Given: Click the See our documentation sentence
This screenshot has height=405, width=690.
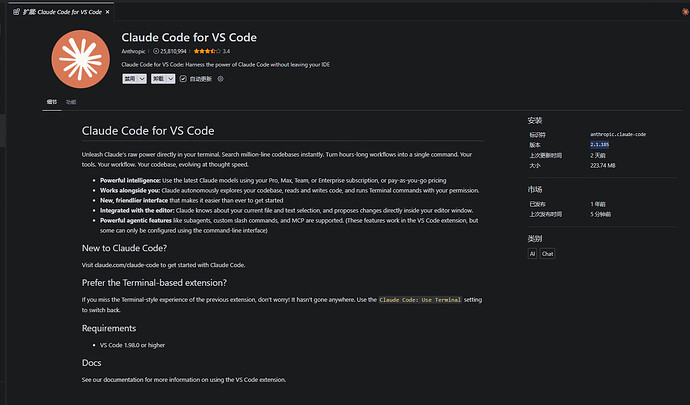Looking at the screenshot, I should (184, 379).
